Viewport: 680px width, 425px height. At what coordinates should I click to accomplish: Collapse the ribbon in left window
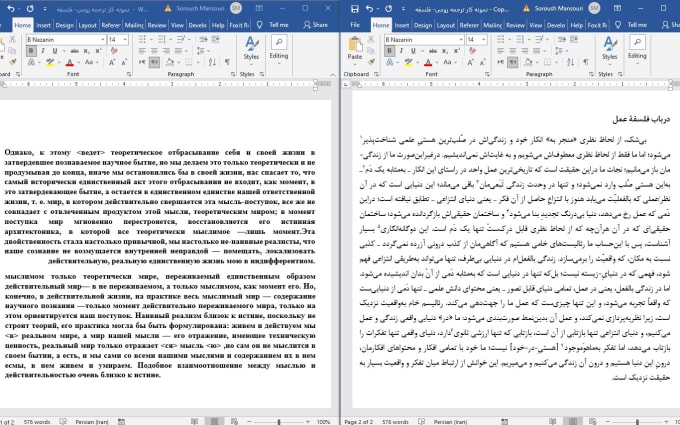point(333,75)
